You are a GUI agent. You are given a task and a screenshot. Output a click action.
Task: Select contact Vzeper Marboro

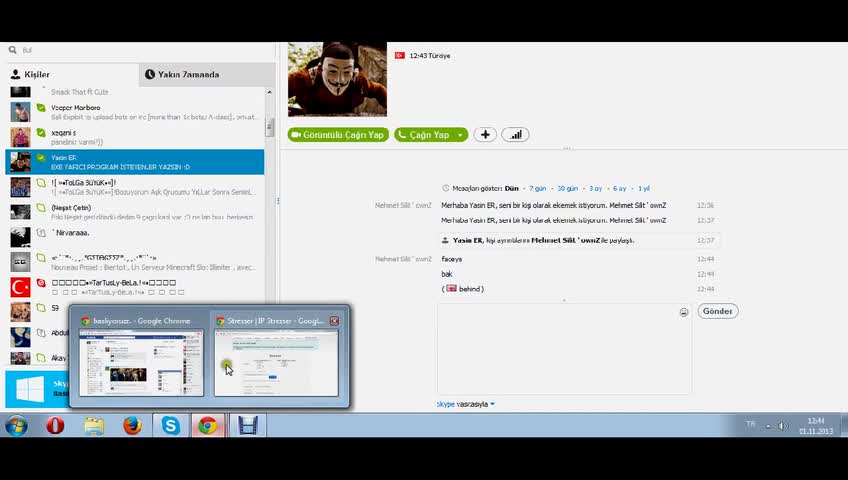(135, 112)
